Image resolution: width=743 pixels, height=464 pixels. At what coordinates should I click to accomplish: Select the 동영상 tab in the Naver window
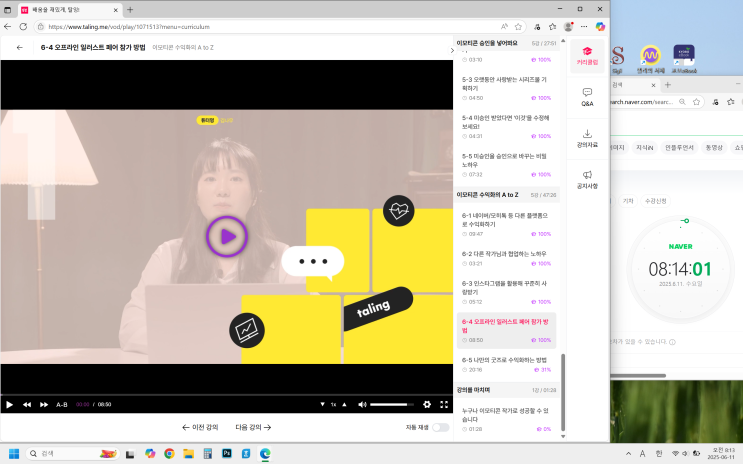(x=714, y=148)
